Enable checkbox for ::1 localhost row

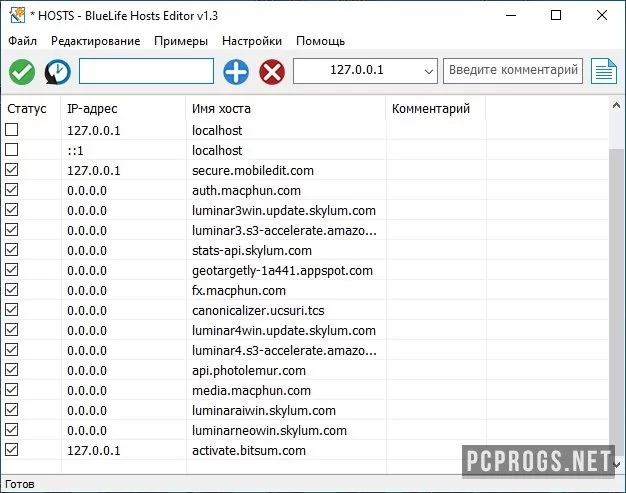(12, 150)
